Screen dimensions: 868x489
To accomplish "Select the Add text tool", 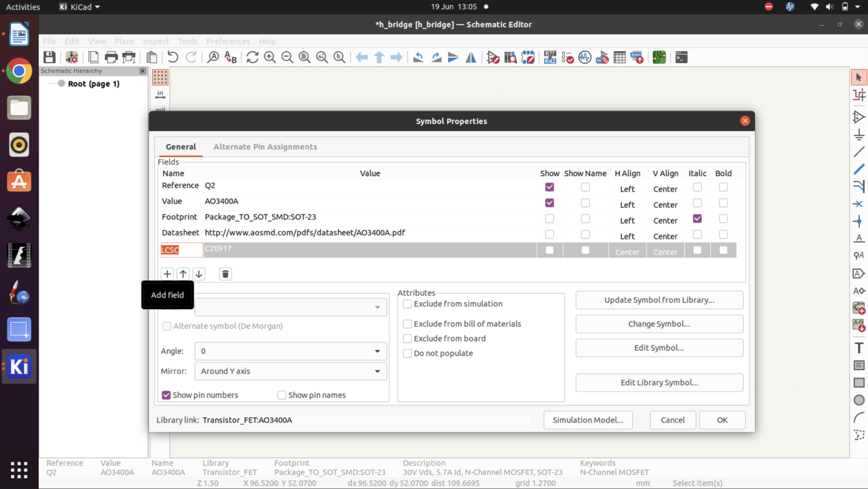I will click(859, 348).
